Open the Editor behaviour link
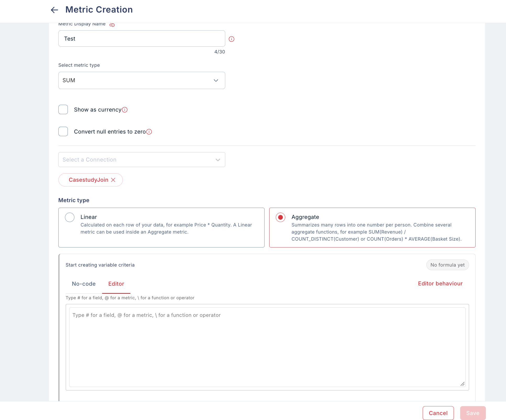 tap(440, 284)
